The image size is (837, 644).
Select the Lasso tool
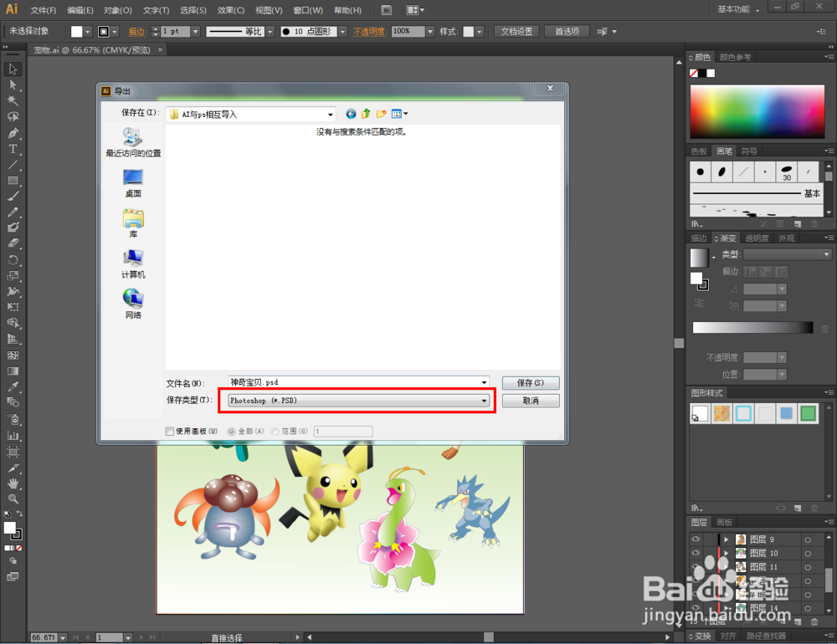[x=13, y=117]
